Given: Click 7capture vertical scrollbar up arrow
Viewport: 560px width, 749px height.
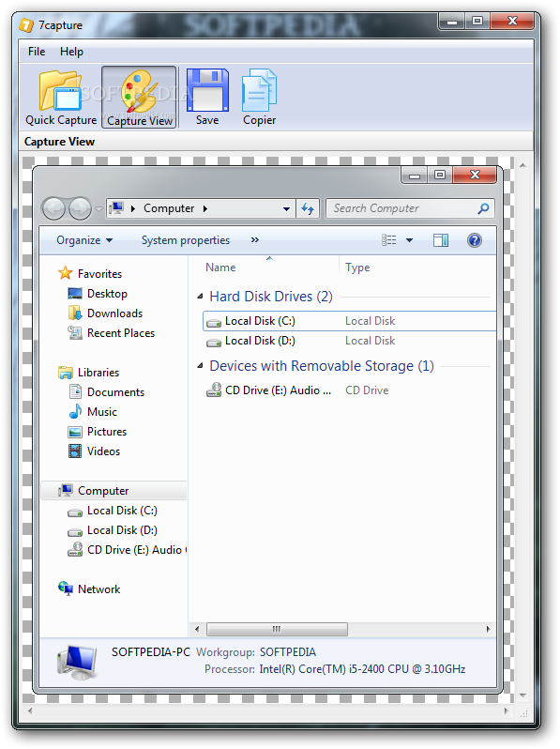Looking at the screenshot, I should click(522, 166).
